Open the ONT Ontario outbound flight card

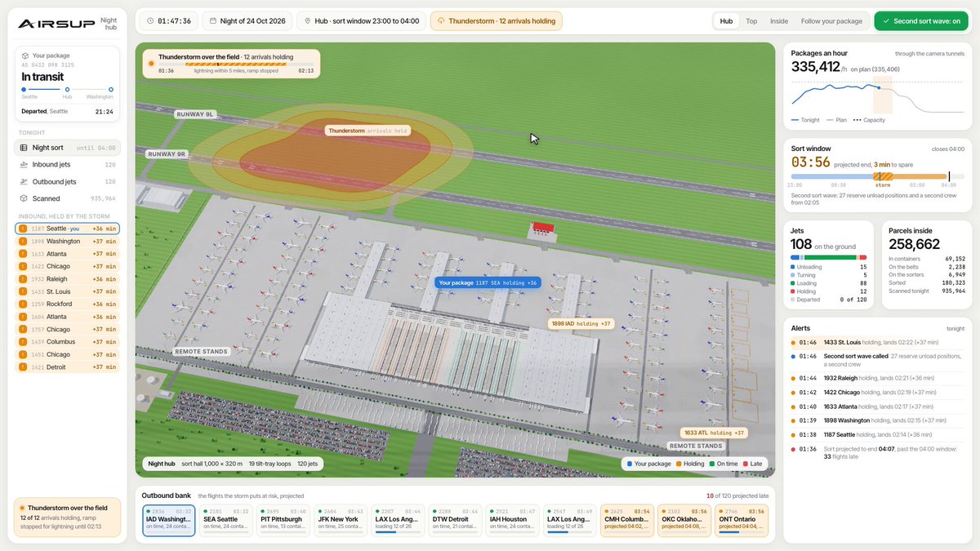[742, 520]
